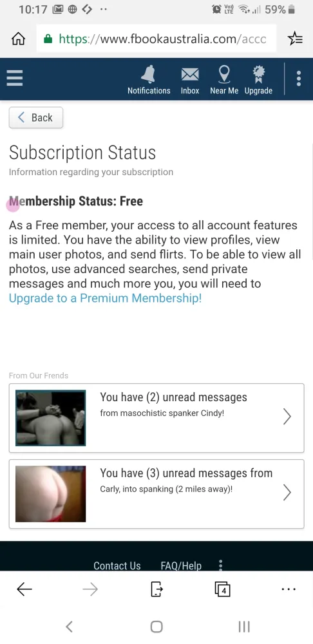313x644 pixels.
Task: Open site header three-dot overflow menu
Action: [299, 79]
